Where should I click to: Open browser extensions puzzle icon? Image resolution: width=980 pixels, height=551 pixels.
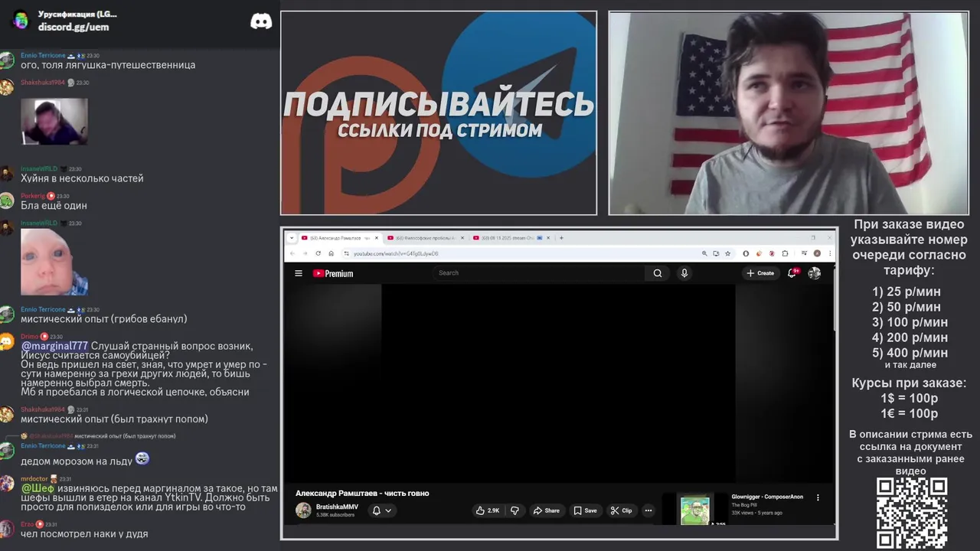(785, 253)
